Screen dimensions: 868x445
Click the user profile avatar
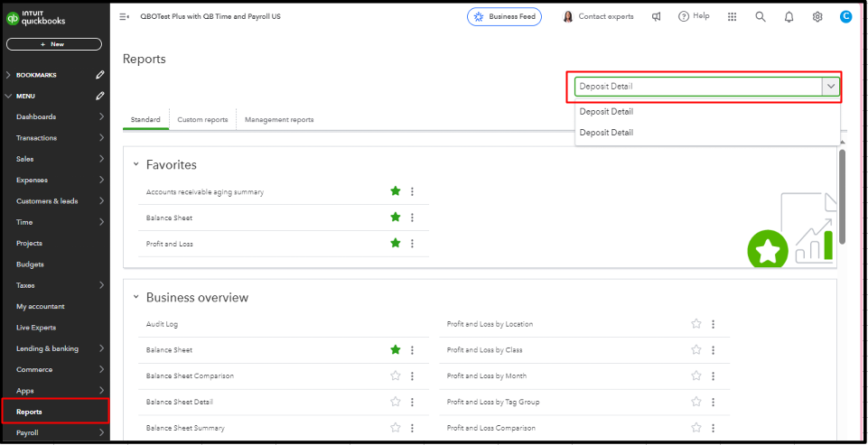845,16
